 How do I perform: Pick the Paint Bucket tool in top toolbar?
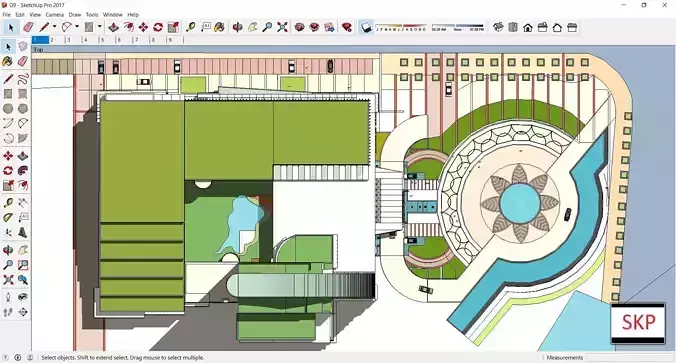pos(219,27)
